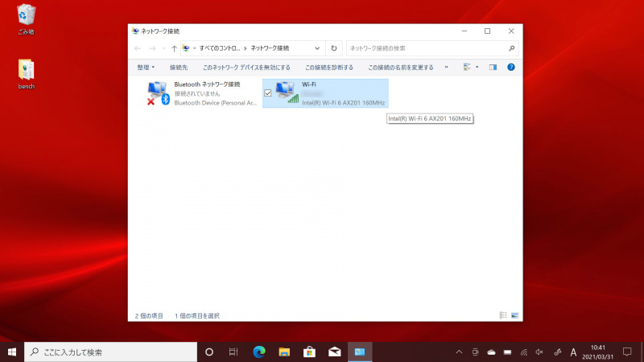
Task: Change the view layout icon
Action: click(x=467, y=68)
